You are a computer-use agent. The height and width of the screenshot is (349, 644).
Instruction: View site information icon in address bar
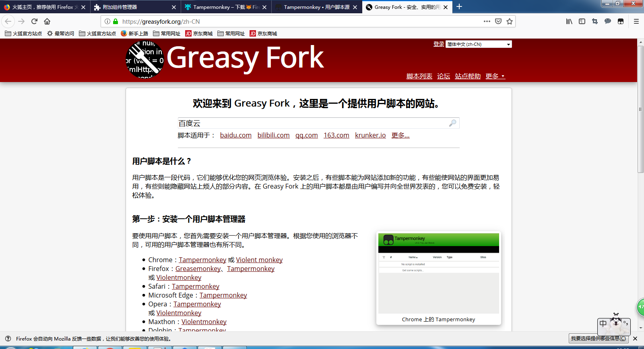107,21
